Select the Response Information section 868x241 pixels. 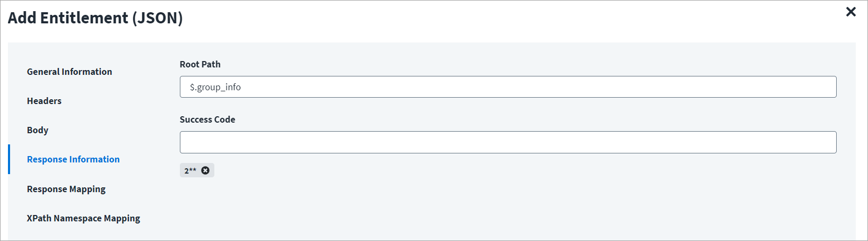[x=73, y=159]
